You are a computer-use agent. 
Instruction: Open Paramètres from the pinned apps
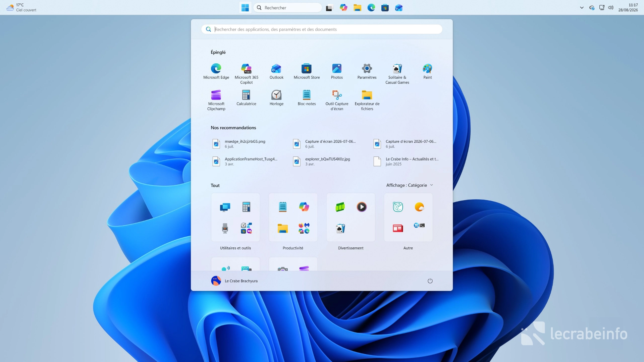click(x=367, y=71)
